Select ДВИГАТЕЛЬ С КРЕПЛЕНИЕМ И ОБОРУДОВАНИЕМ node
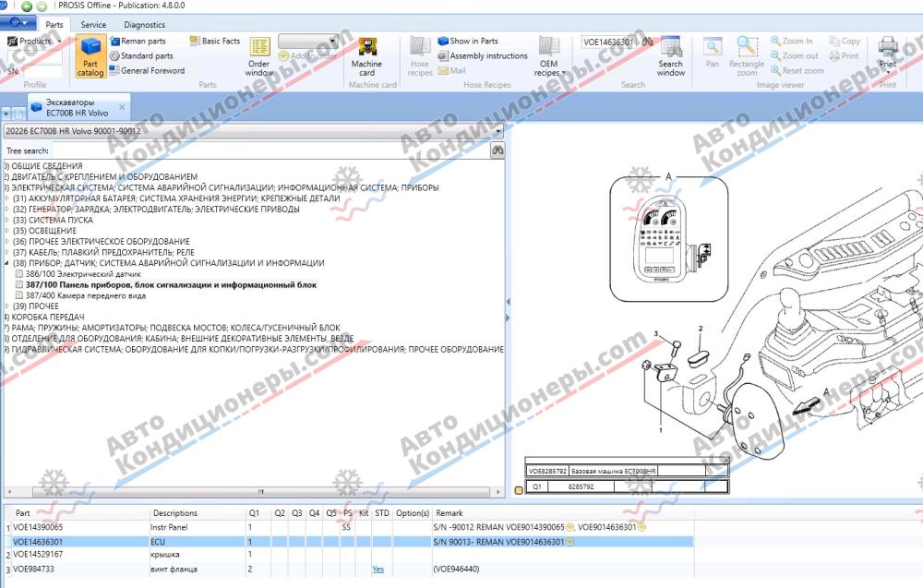The image size is (923, 588). coord(104,176)
